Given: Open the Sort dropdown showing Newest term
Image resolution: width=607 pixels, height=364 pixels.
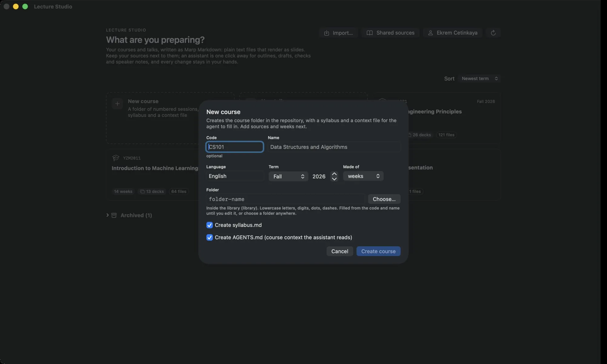Looking at the screenshot, I should point(479,79).
